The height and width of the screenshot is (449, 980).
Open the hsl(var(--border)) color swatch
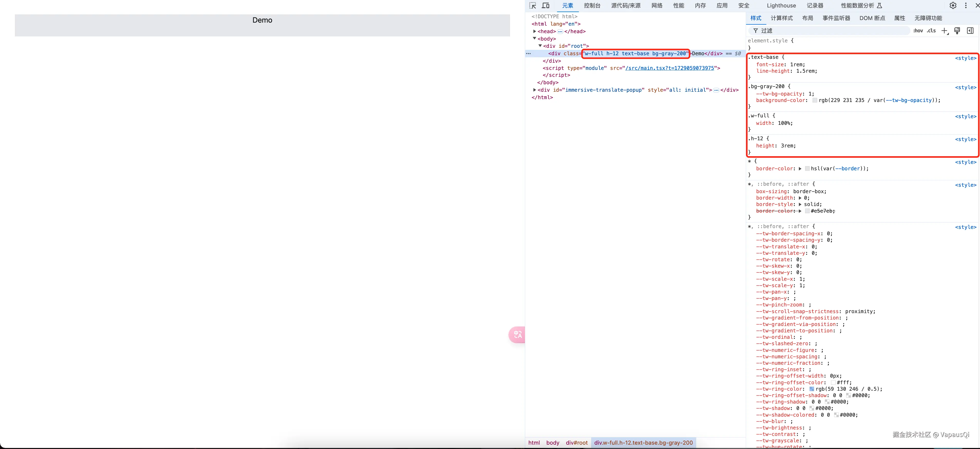point(807,169)
